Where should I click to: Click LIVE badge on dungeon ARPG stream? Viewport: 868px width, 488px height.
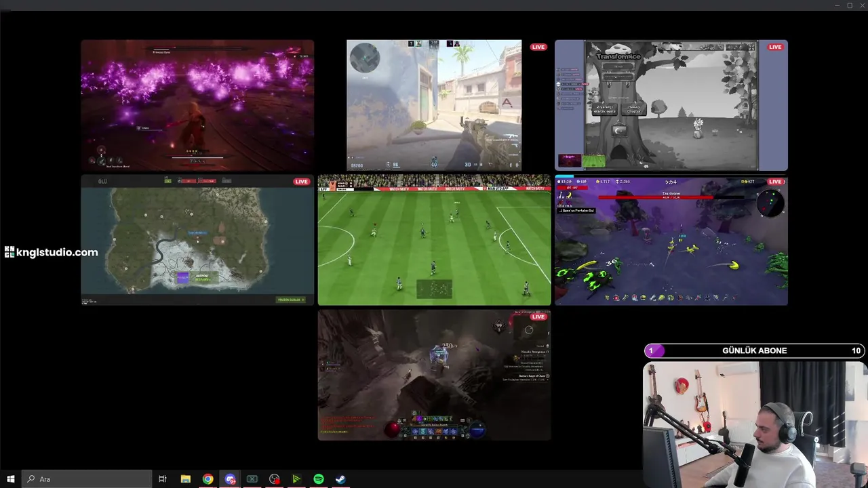click(538, 317)
